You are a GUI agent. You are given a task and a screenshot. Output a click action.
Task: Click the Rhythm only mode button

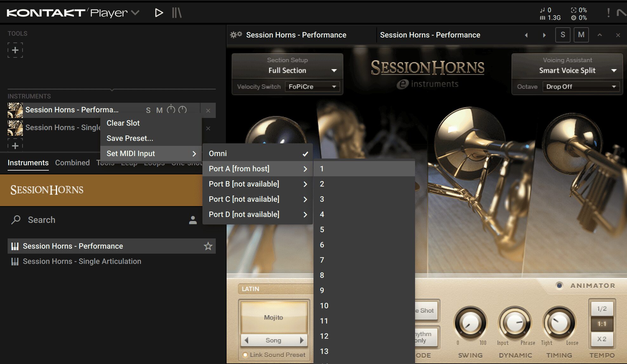(x=427, y=337)
